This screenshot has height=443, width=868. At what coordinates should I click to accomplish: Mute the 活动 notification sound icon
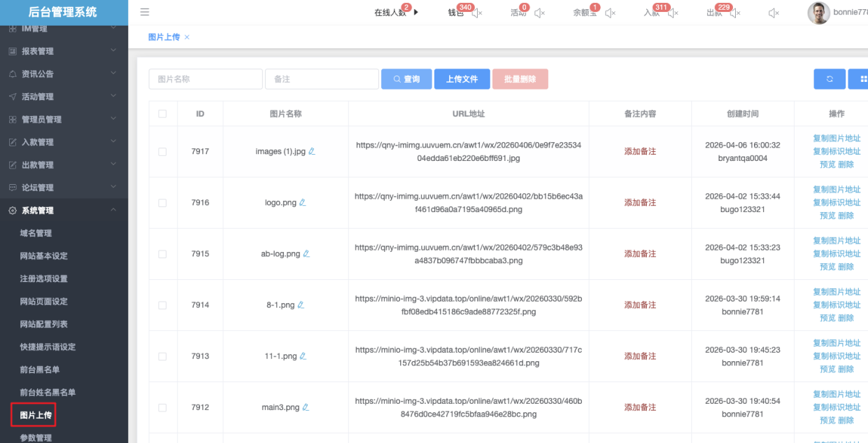pyautogui.click(x=539, y=13)
